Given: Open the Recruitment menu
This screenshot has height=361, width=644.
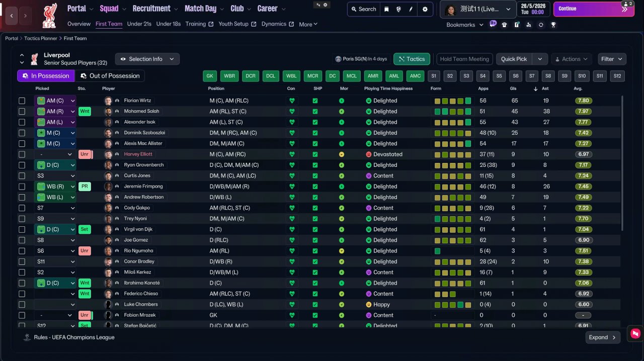Looking at the screenshot, I should 155,9.
